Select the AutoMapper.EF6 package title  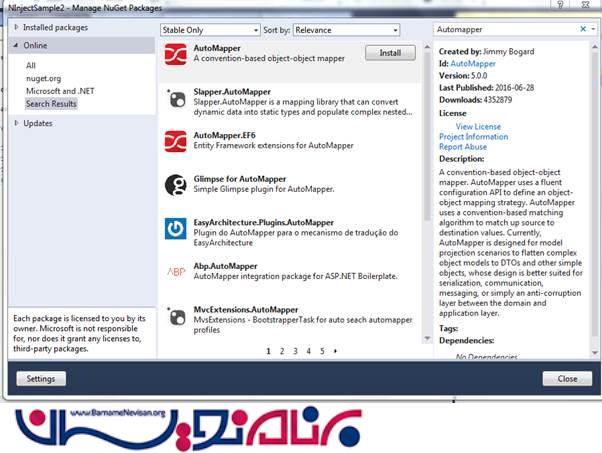[x=224, y=135]
